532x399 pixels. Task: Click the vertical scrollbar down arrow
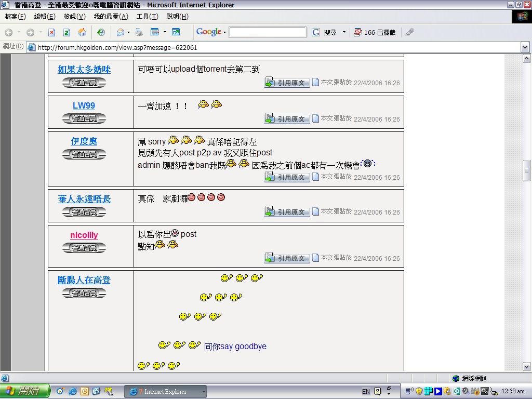click(527, 367)
